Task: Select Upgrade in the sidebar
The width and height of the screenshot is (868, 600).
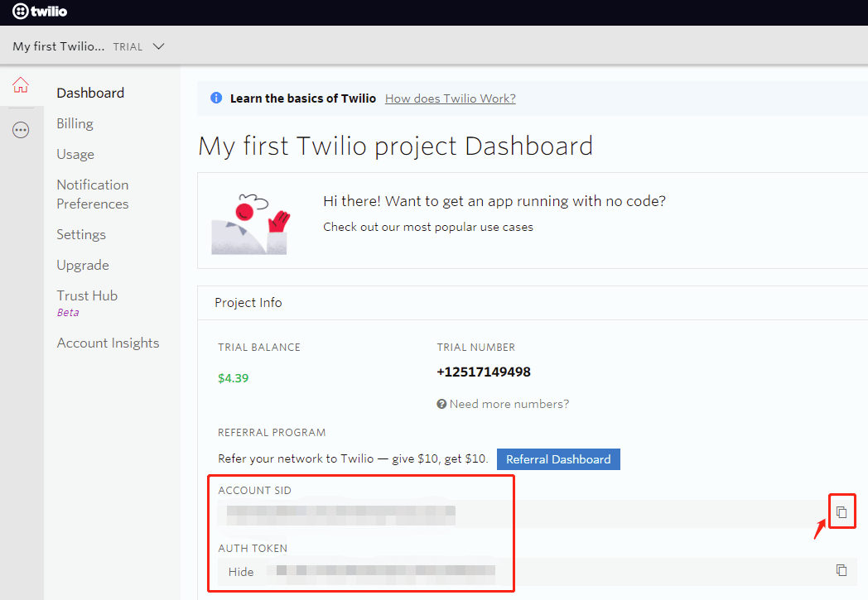Action: point(83,266)
